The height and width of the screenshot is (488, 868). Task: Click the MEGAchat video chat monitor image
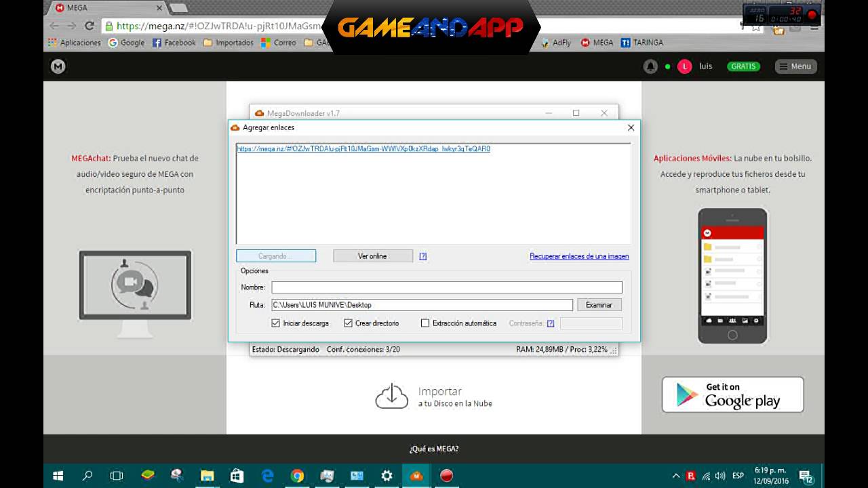[136, 293]
